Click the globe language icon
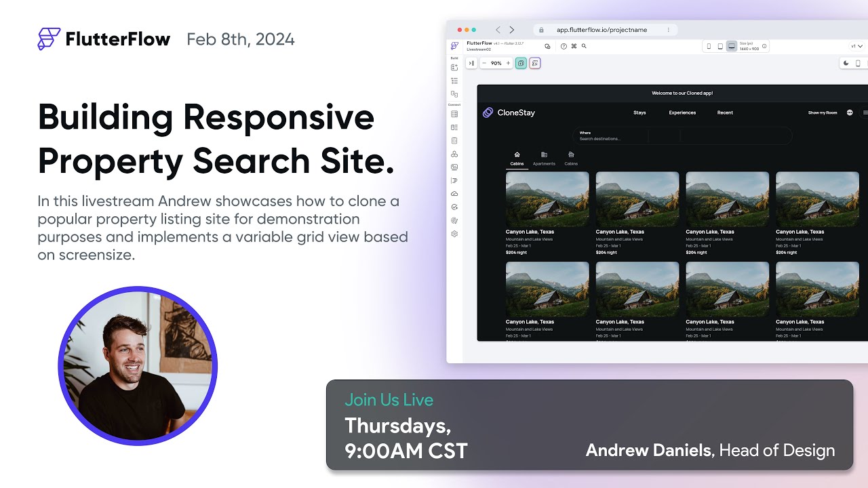This screenshot has height=488, width=868. (850, 113)
